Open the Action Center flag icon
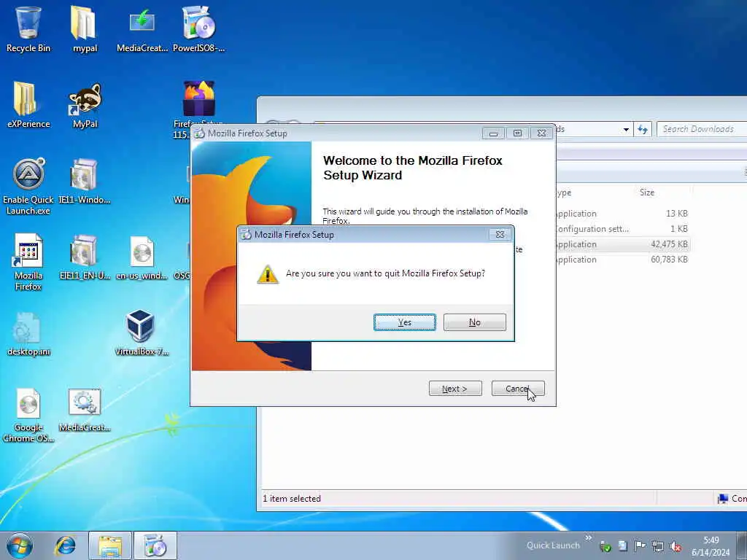This screenshot has height=560, width=747. pos(640,546)
